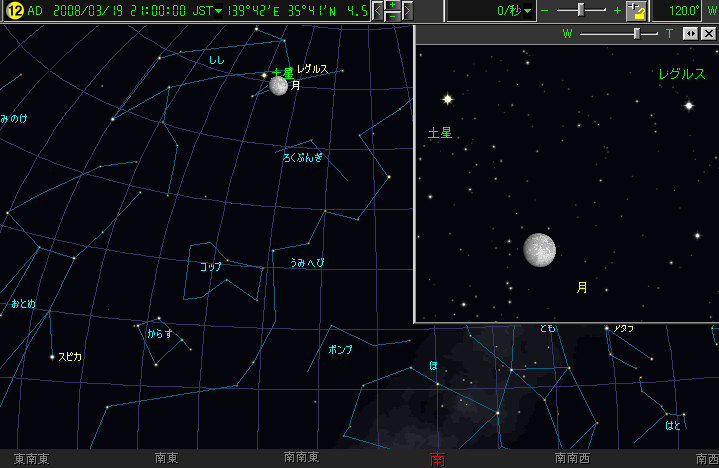Click the inset W–T zoom slider handle
This screenshot has height=468, width=719.
pyautogui.click(x=637, y=34)
